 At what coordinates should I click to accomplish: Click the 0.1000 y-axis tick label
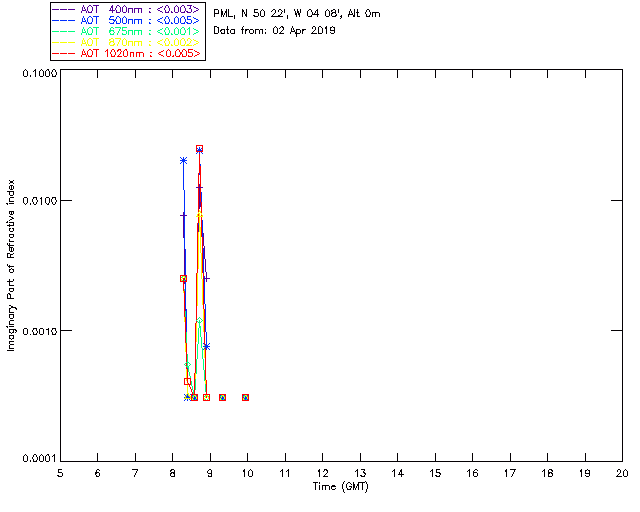pos(39,73)
